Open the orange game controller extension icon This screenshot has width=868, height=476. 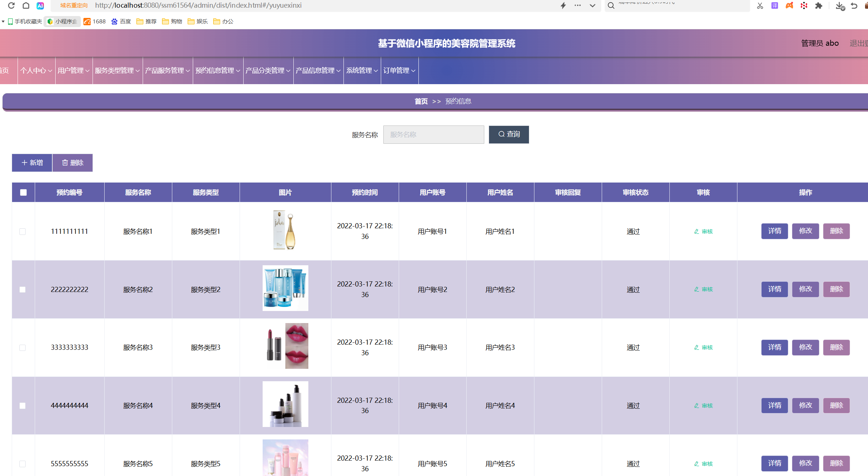point(789,5)
